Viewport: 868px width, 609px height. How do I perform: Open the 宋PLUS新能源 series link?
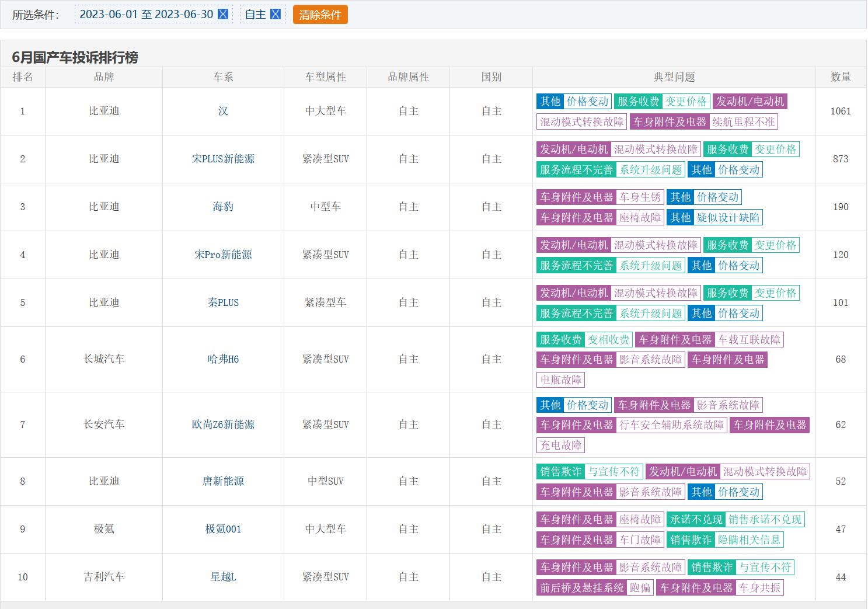(x=223, y=159)
